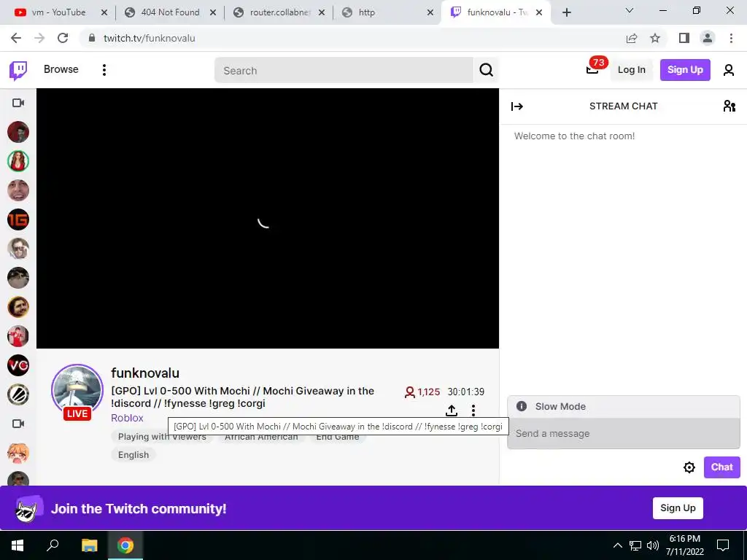The image size is (747, 560).
Task: Open File Explorer from the taskbar
Action: coord(89,545)
